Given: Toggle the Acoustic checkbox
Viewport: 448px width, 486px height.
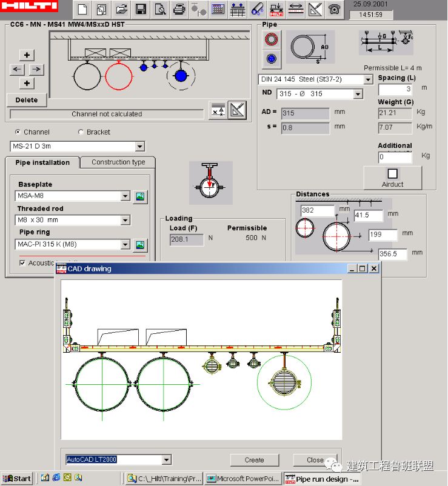Looking at the screenshot, I should click(x=22, y=263).
